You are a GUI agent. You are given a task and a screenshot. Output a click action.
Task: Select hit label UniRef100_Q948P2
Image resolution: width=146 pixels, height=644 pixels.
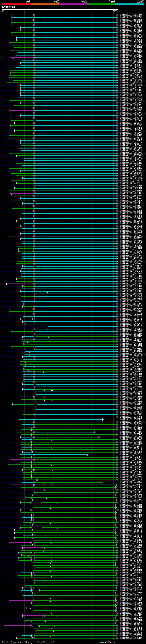131,22
